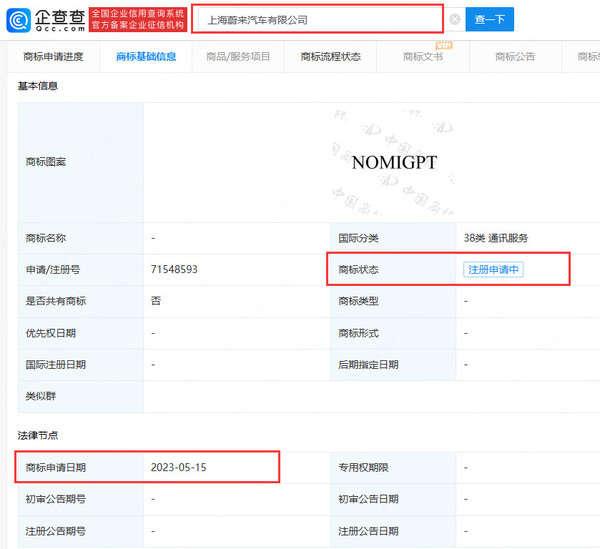The height and width of the screenshot is (549, 600).
Task: Switch to the 商品/服务项目 tab
Action: tap(238, 57)
